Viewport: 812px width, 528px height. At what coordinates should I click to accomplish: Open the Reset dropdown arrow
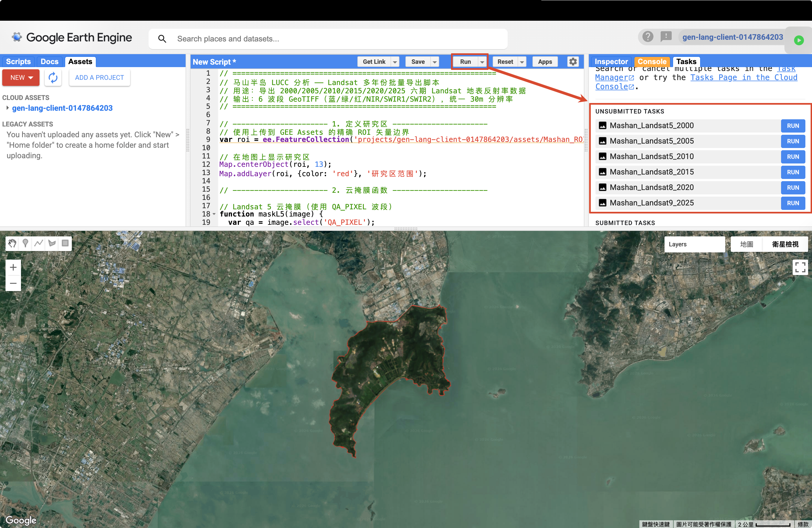coord(522,62)
